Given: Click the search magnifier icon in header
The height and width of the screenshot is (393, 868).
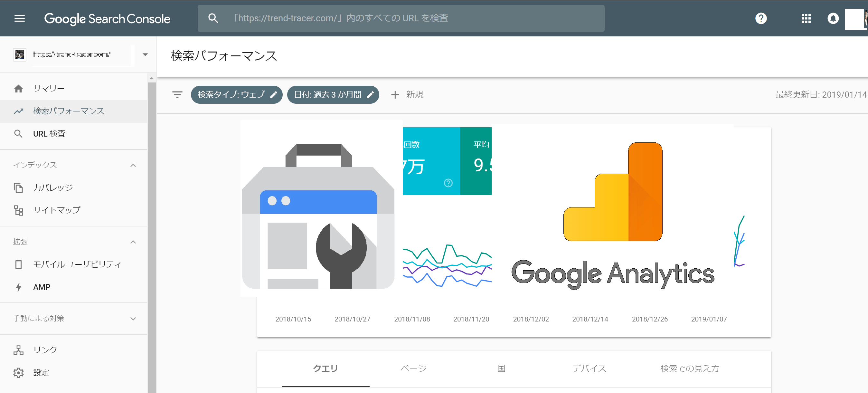Looking at the screenshot, I should (x=213, y=18).
